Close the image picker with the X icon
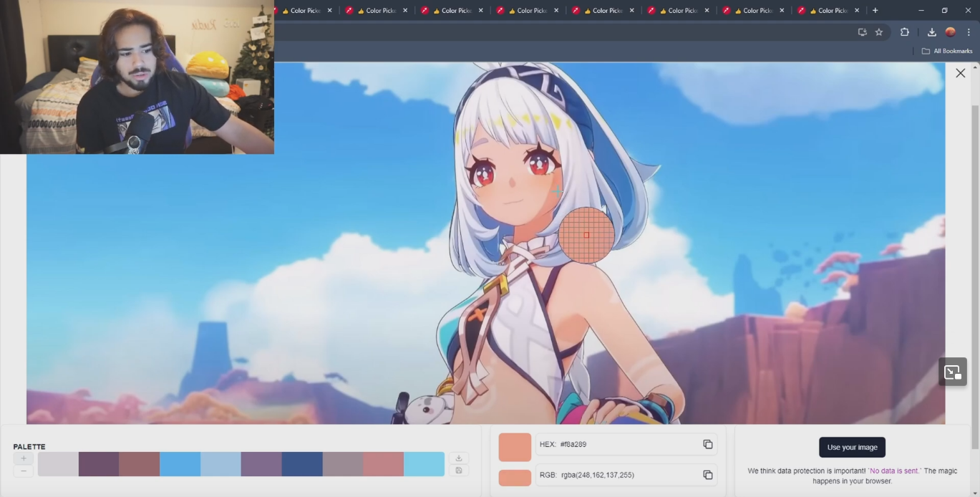Screen dimensions: 980x497 [960, 73]
